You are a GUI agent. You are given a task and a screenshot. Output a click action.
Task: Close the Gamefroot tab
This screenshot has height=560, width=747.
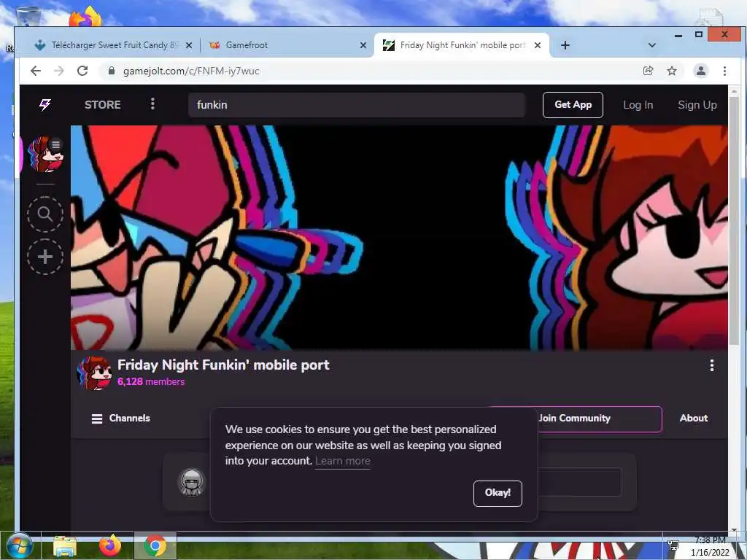(x=363, y=45)
